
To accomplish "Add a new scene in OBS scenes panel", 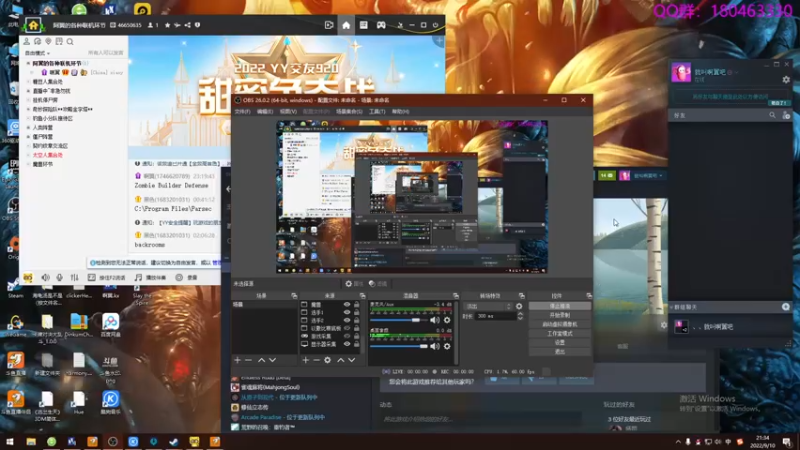I will coord(237,360).
